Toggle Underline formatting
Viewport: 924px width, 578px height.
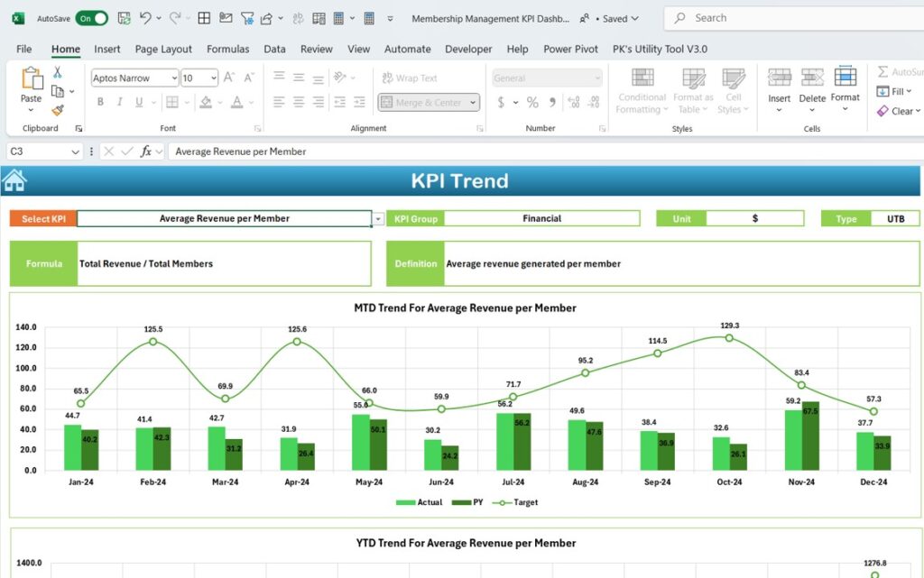[x=139, y=102]
